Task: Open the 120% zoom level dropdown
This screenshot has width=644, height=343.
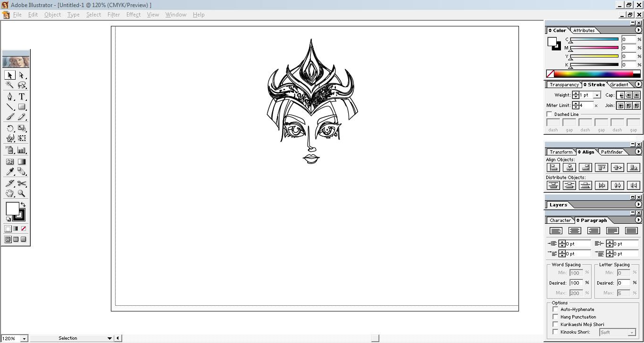Action: coord(24,338)
